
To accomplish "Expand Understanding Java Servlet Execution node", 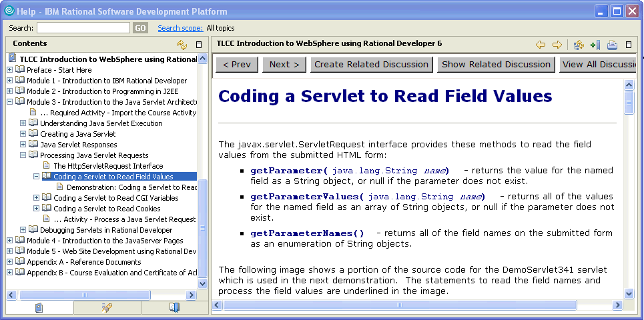I will pos(23,123).
